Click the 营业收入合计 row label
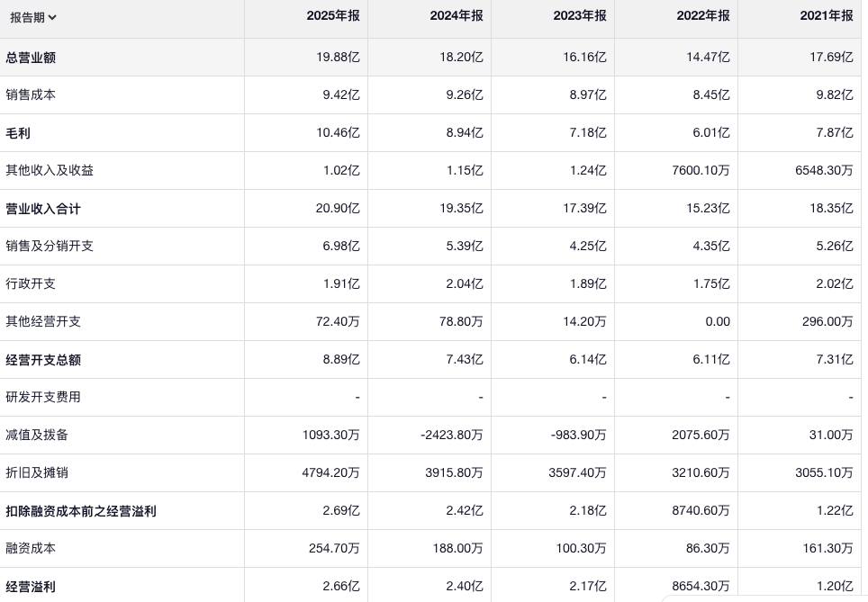Viewport: 868px width, 602px height. click(43, 209)
